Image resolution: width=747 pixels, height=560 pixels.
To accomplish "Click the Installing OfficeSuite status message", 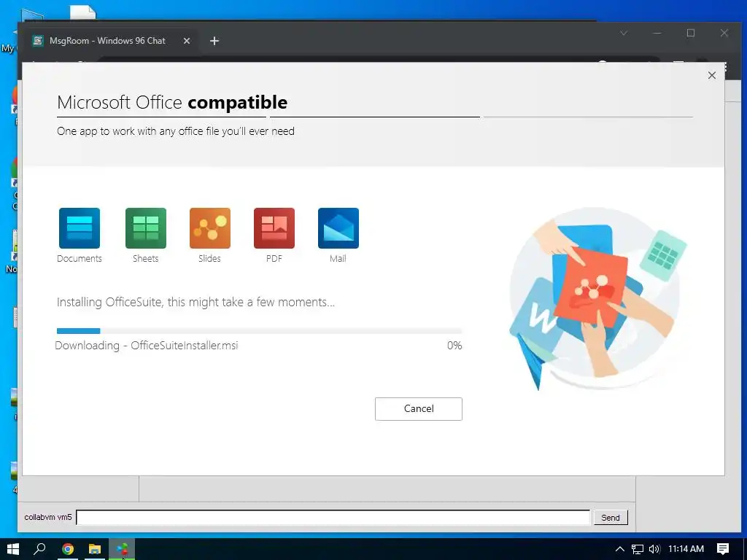I will [x=196, y=302].
